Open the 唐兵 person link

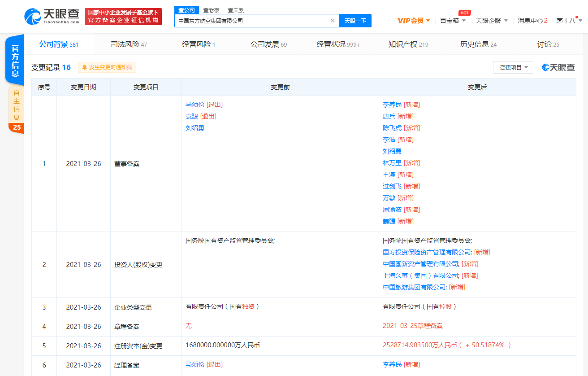tap(389, 116)
